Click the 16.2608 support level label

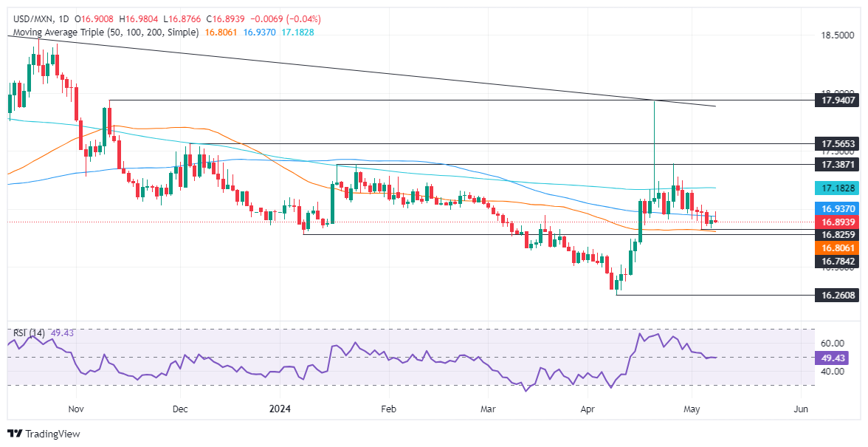pyautogui.click(x=838, y=295)
